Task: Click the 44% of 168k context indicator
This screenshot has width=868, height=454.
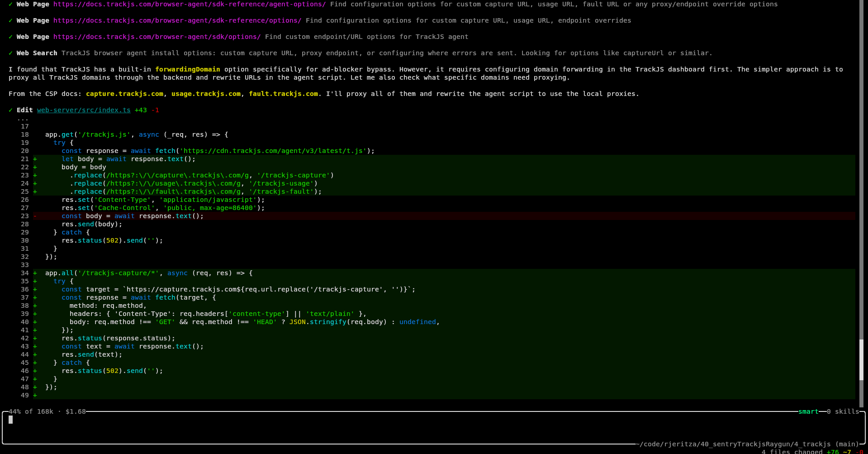Action: (31, 412)
